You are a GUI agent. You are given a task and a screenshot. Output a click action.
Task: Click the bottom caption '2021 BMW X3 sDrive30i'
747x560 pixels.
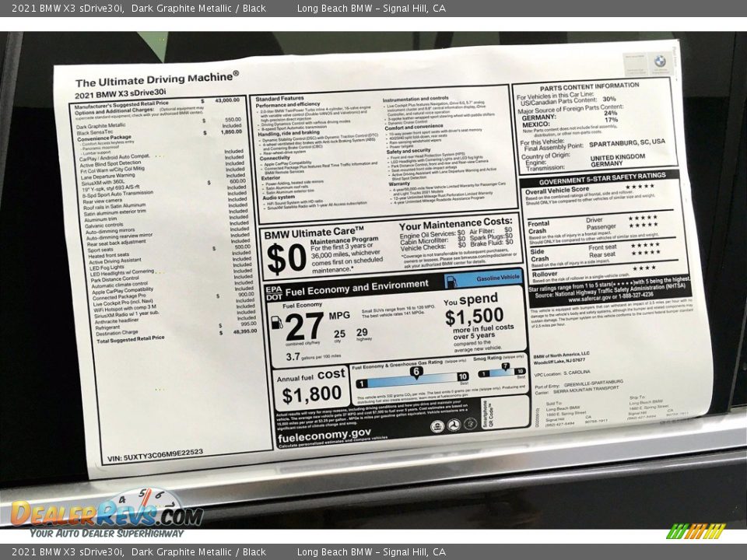click(x=68, y=552)
